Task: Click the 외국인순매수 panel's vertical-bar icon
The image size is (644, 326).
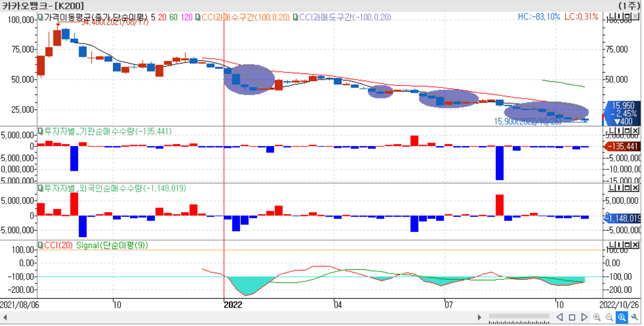Action: click(x=619, y=188)
